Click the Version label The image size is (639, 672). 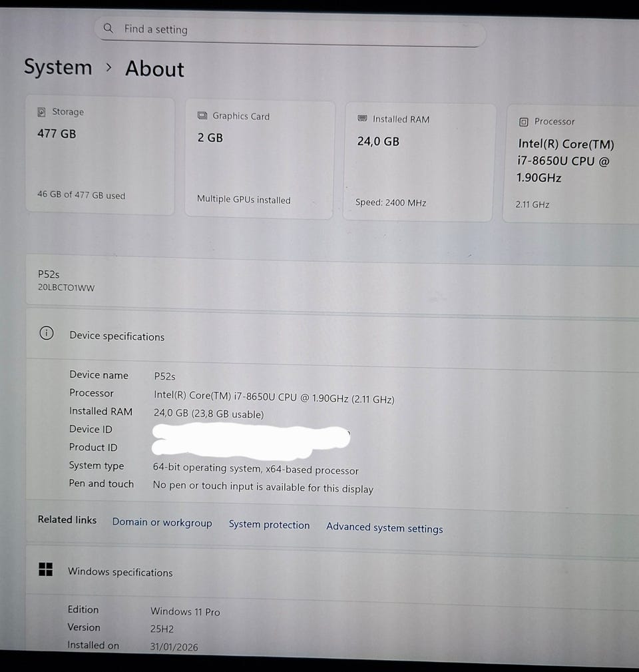tap(84, 627)
